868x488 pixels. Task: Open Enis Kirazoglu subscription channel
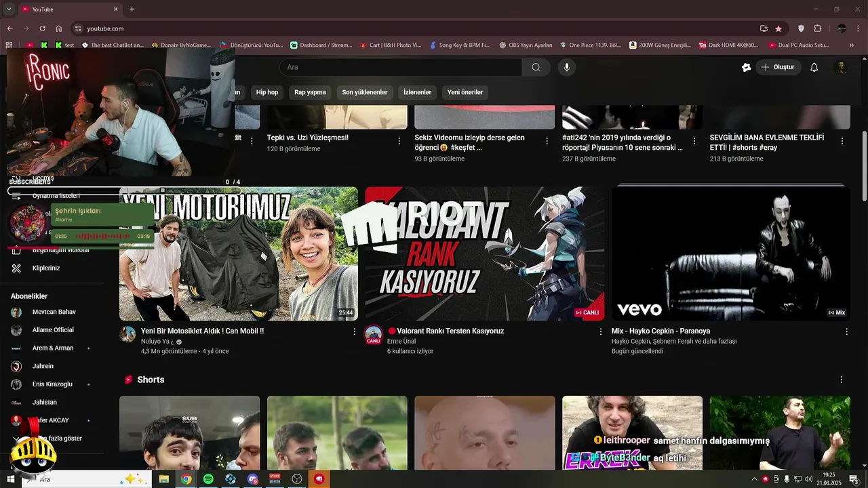point(52,384)
